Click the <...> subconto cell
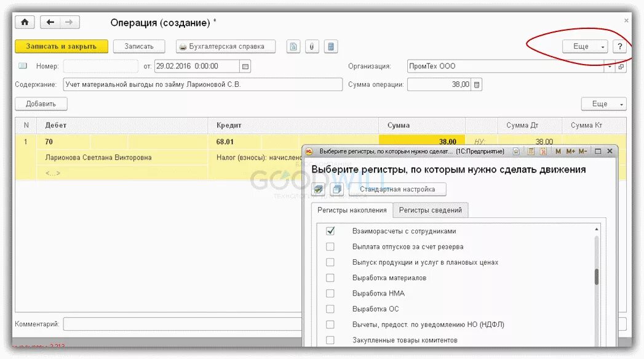Screen dimensions: 644x359 click(x=122, y=173)
